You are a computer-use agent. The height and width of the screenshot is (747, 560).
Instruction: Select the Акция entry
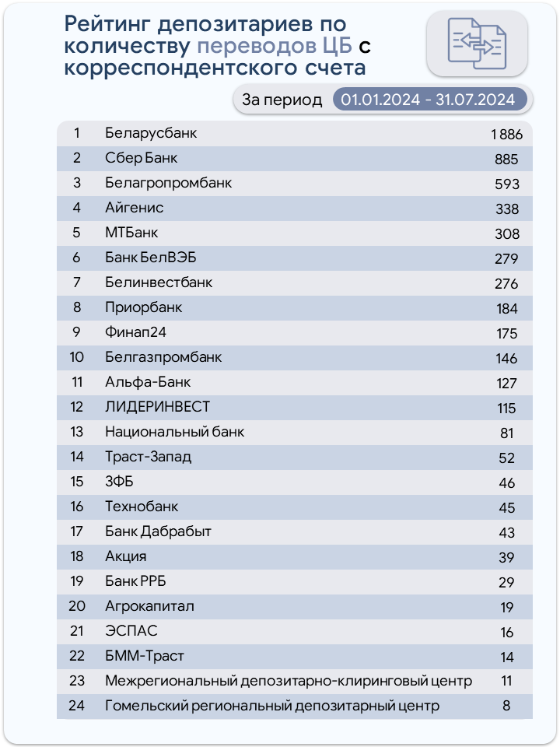tap(126, 556)
